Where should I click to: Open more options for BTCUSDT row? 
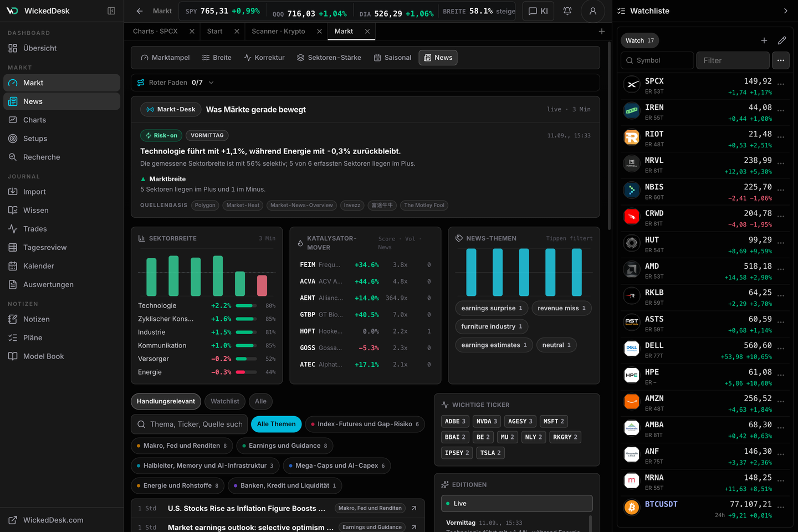pyautogui.click(x=781, y=508)
